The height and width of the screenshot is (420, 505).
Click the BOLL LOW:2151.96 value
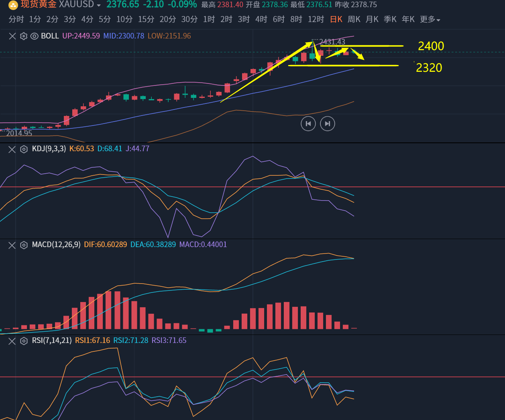pyautogui.click(x=169, y=36)
